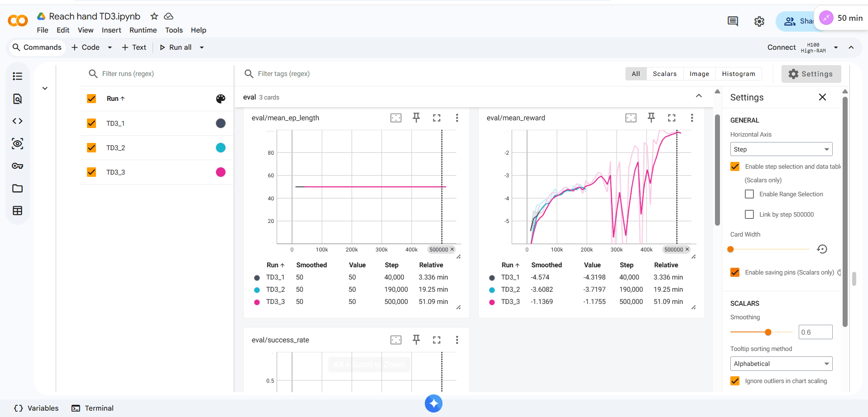868x417 pixels.
Task: Open more options for eval/success_rate card
Action: pos(457,340)
